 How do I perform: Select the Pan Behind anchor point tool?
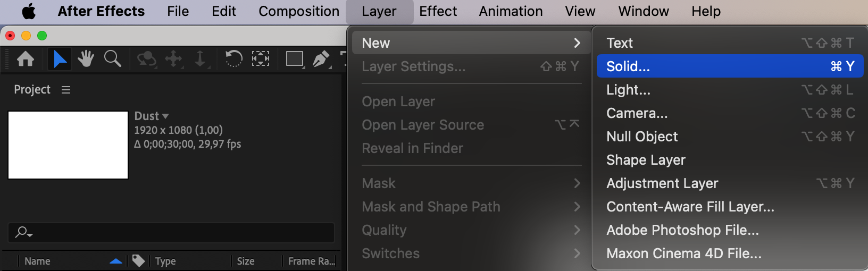(260, 58)
